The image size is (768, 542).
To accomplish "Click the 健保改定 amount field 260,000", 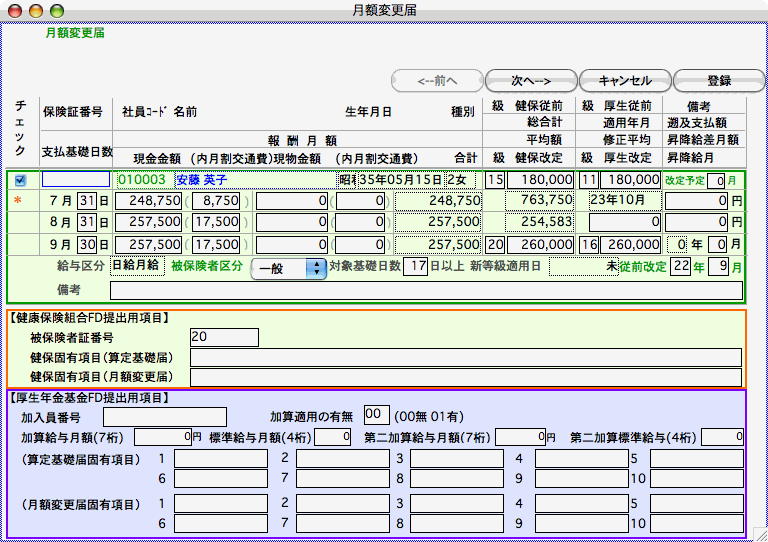I will click(541, 244).
